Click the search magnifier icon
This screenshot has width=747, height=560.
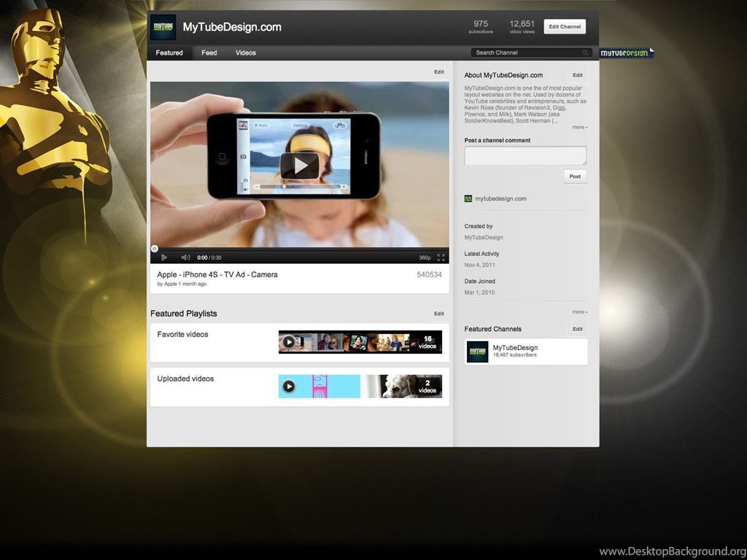coord(585,52)
